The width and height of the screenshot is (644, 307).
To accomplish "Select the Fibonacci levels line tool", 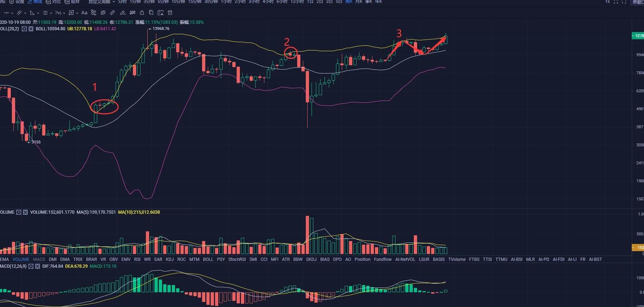I will pos(45,13).
